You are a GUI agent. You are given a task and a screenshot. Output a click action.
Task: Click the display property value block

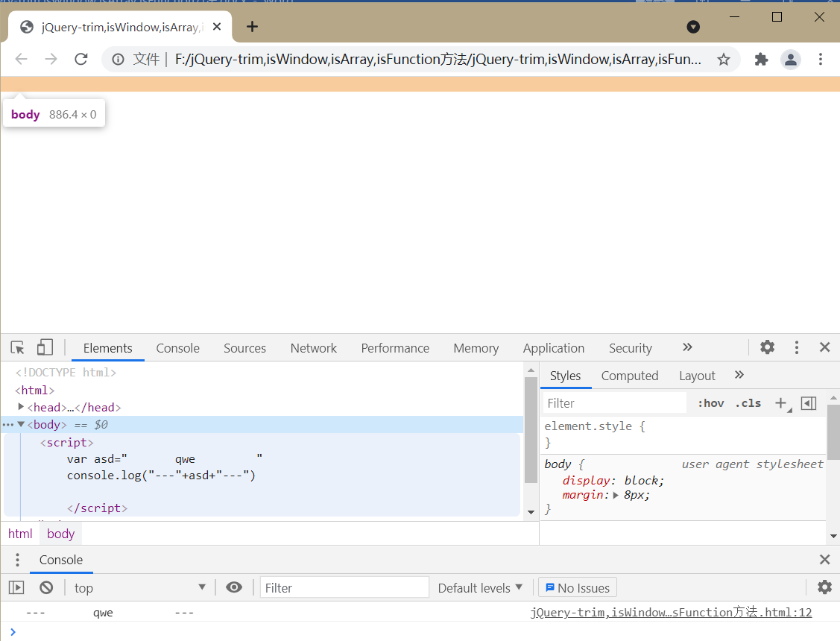(644, 480)
